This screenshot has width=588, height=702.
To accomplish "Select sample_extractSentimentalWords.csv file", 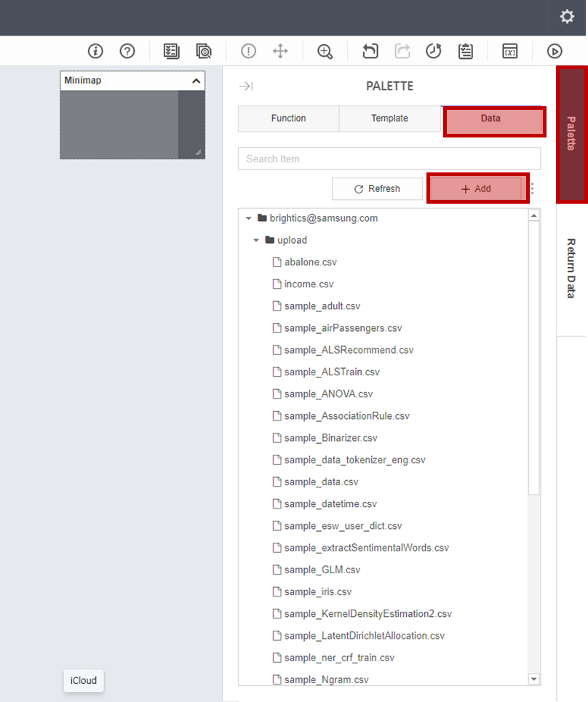I will tap(366, 548).
